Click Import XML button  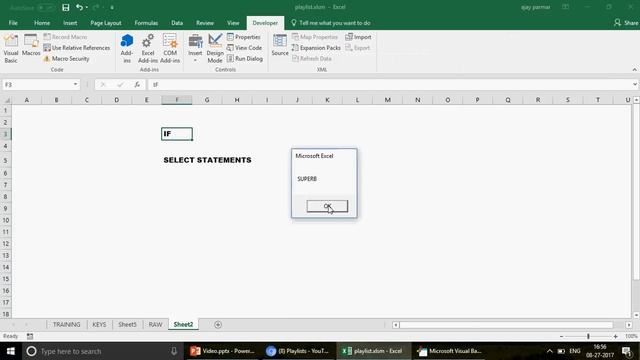click(x=358, y=37)
